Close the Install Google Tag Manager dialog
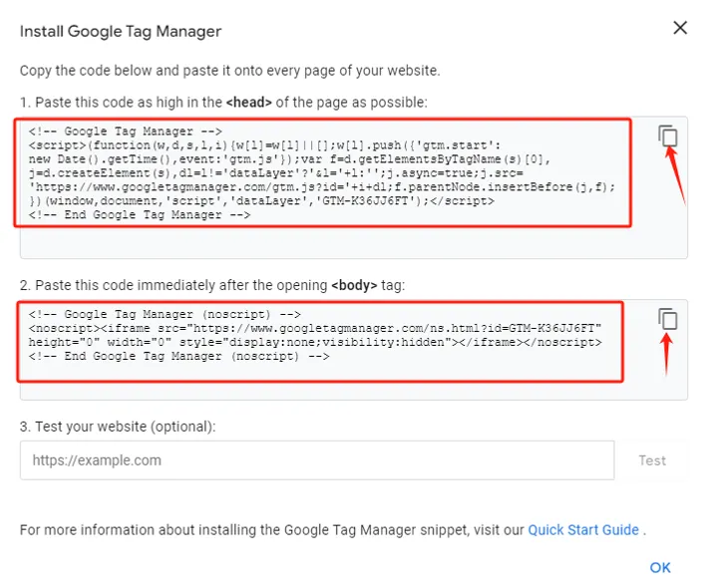 [x=680, y=28]
